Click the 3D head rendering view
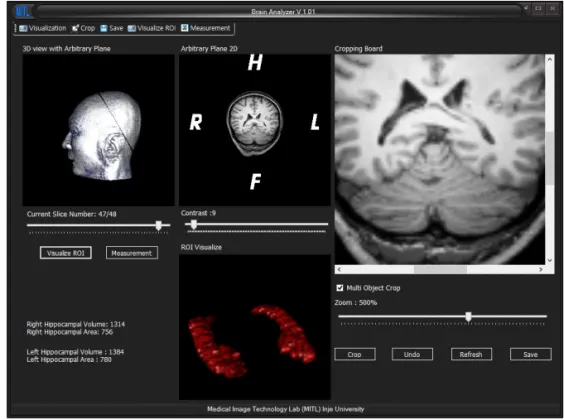Viewport: 564px width, 420px height. (x=98, y=130)
